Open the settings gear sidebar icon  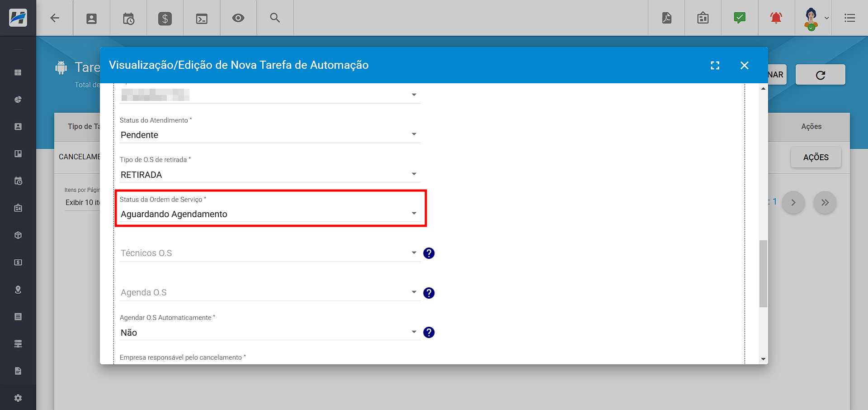tap(18, 398)
